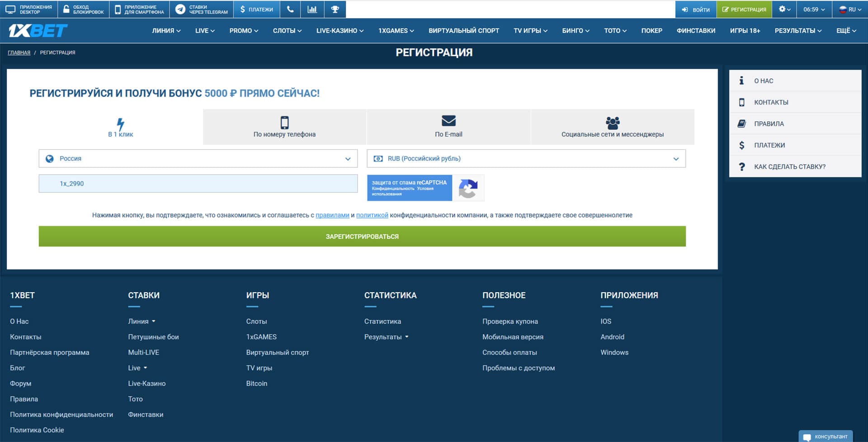Open the 'правилами' link in agreement text
The height and width of the screenshot is (442, 868).
pos(332,215)
